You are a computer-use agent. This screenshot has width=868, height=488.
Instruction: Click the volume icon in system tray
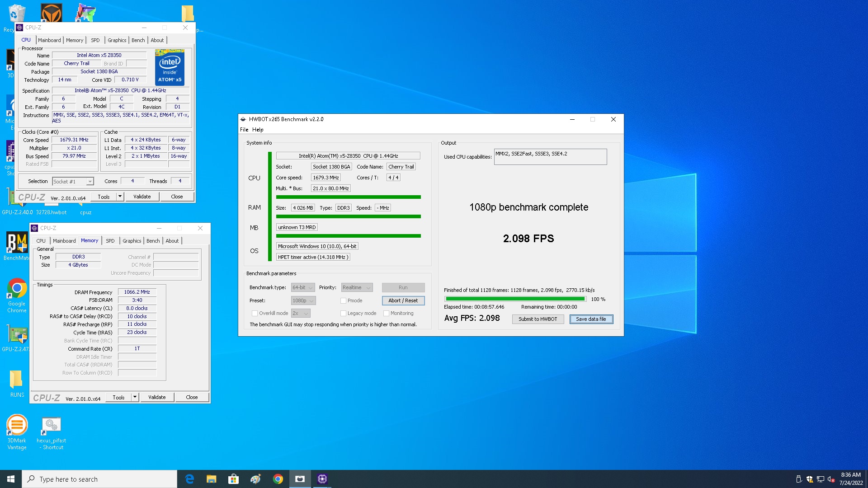click(x=831, y=479)
